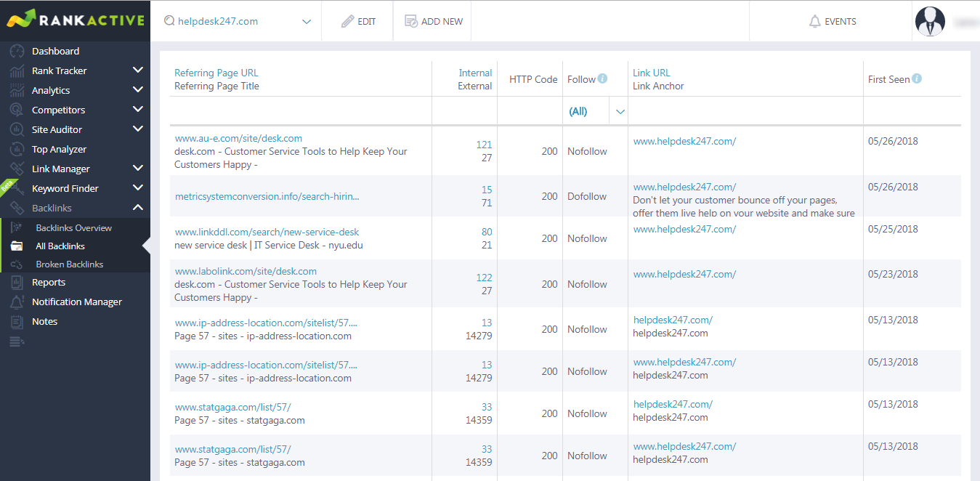Click the First Seen filter field
980x481 pixels.
tap(912, 111)
